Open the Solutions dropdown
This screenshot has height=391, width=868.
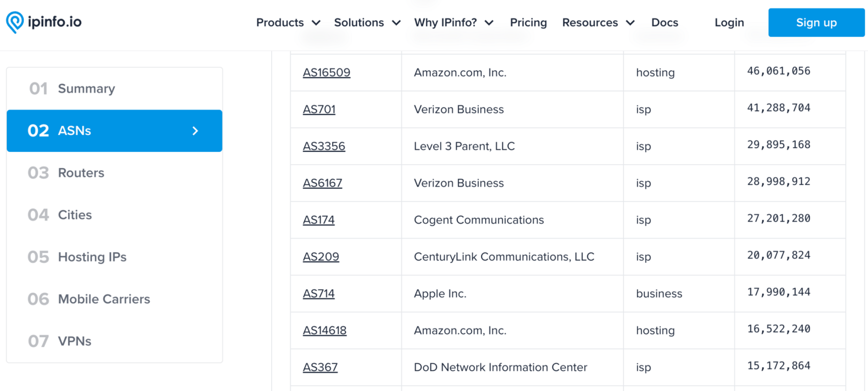point(367,23)
